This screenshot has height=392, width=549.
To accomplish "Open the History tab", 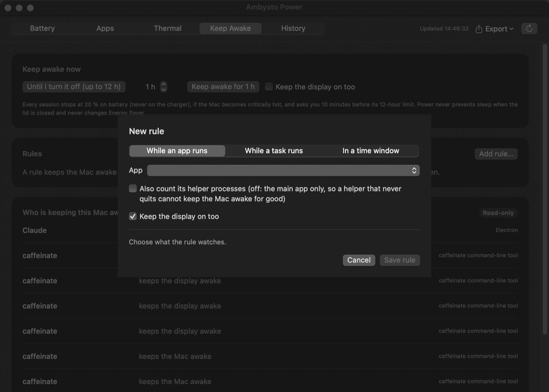I will [x=293, y=28].
